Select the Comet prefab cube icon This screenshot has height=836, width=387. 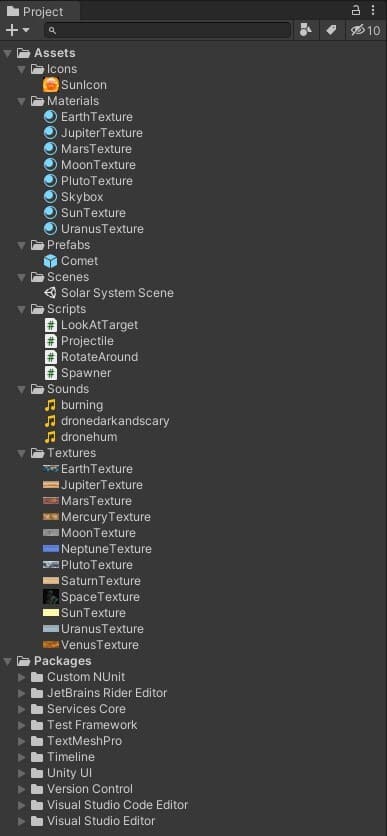[x=51, y=261]
